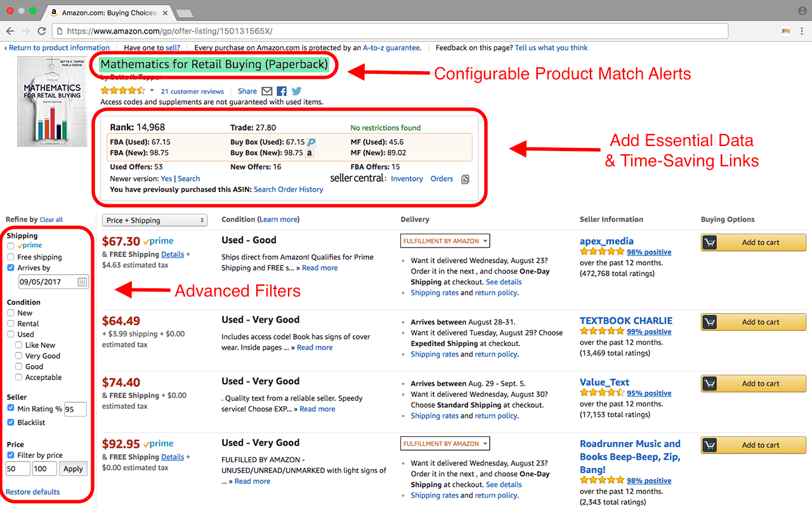Image resolution: width=812 pixels, height=508 pixels.
Task: Click the cart icon for TEXTBOOK CHARLIE offer
Action: coord(709,322)
